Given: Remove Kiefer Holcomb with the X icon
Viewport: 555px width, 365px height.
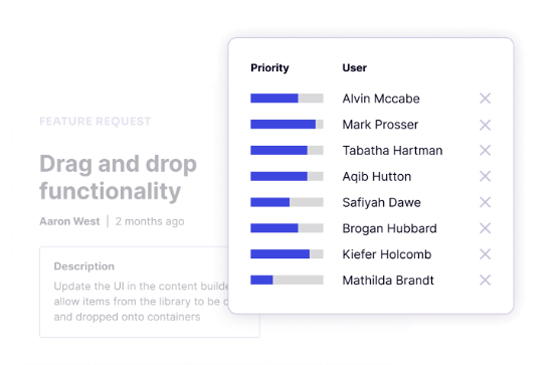Looking at the screenshot, I should 485,254.
